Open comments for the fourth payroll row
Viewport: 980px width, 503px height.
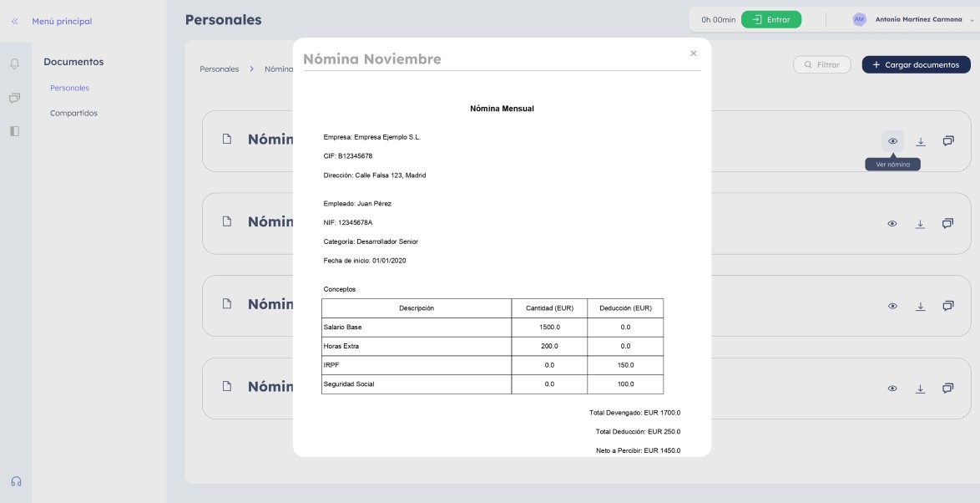coord(947,389)
